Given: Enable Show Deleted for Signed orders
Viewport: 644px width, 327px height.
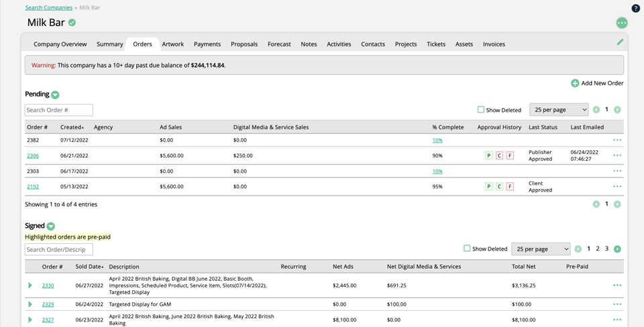Looking at the screenshot, I should (x=467, y=248).
